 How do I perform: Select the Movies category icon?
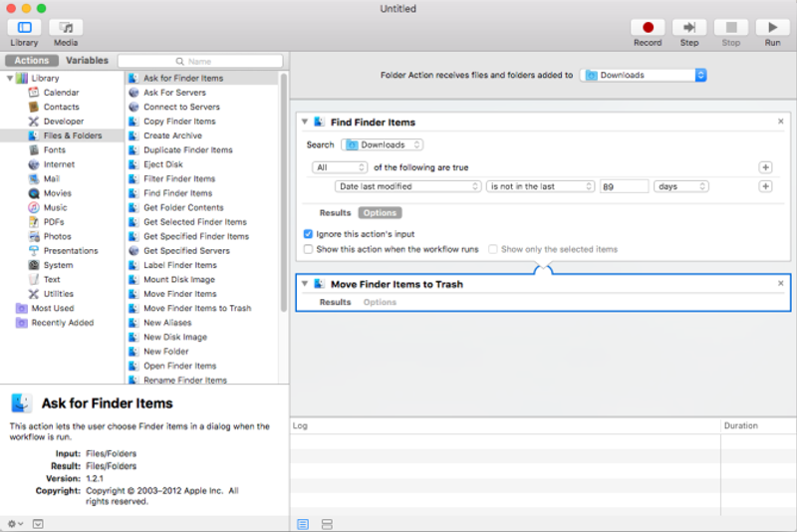click(x=34, y=193)
